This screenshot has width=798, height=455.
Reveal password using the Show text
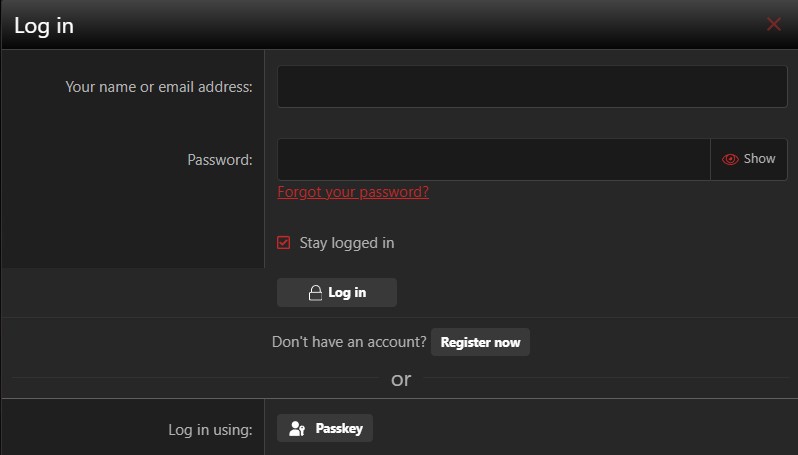[759, 159]
